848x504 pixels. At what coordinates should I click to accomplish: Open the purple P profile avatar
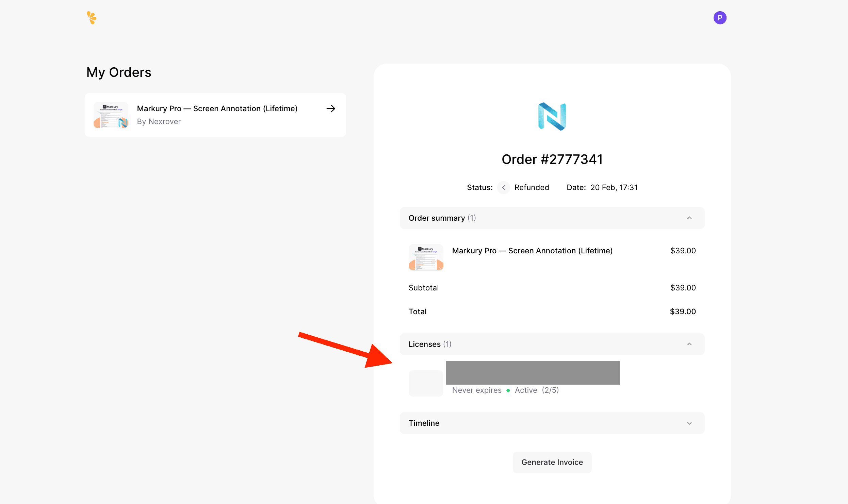720,18
